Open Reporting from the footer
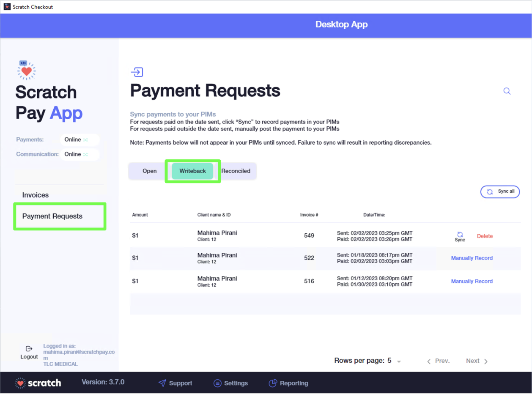This screenshot has width=532, height=394. [x=288, y=383]
